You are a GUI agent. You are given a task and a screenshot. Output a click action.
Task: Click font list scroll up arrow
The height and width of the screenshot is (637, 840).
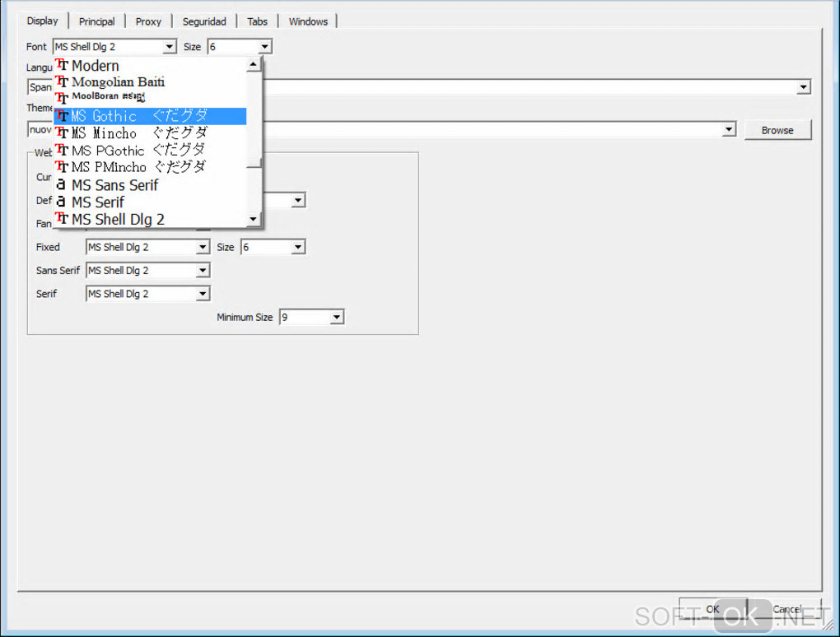pos(254,64)
